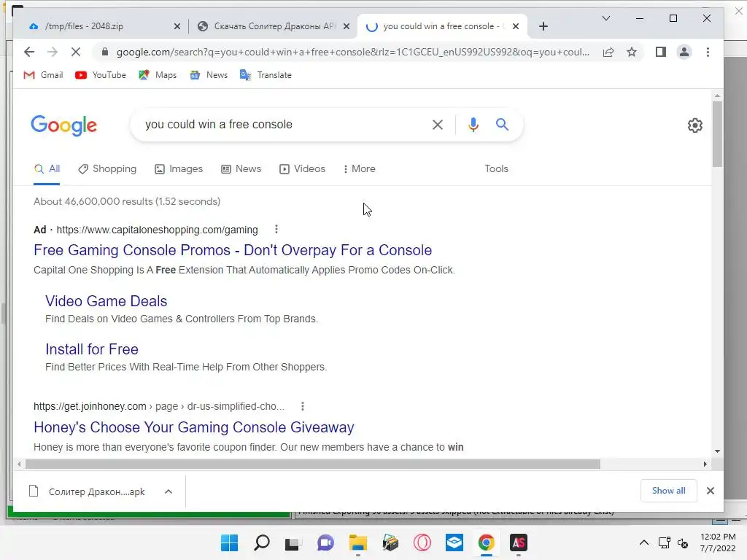Switch to Скачать Солитер Драконы tab
Screen dimensions: 747x560
[274, 26]
